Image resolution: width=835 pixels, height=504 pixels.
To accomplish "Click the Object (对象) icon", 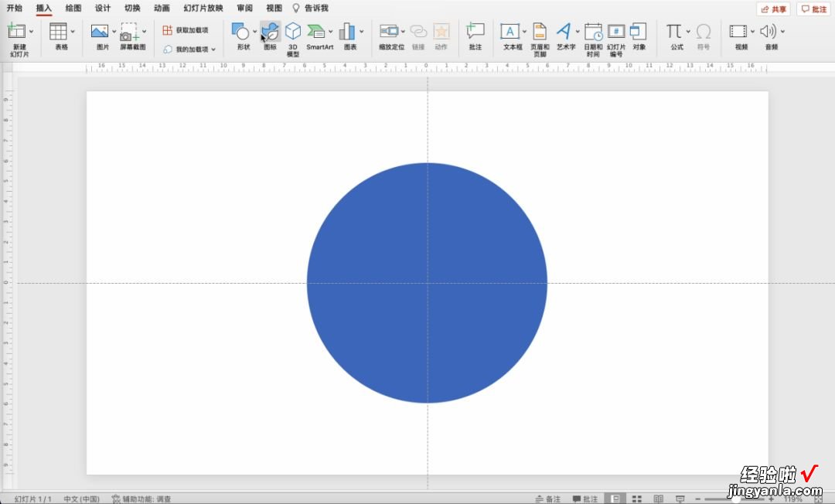I will coord(639,32).
